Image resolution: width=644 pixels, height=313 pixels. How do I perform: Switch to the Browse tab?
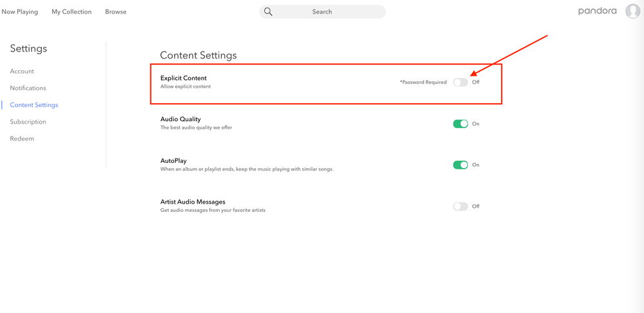pos(116,12)
